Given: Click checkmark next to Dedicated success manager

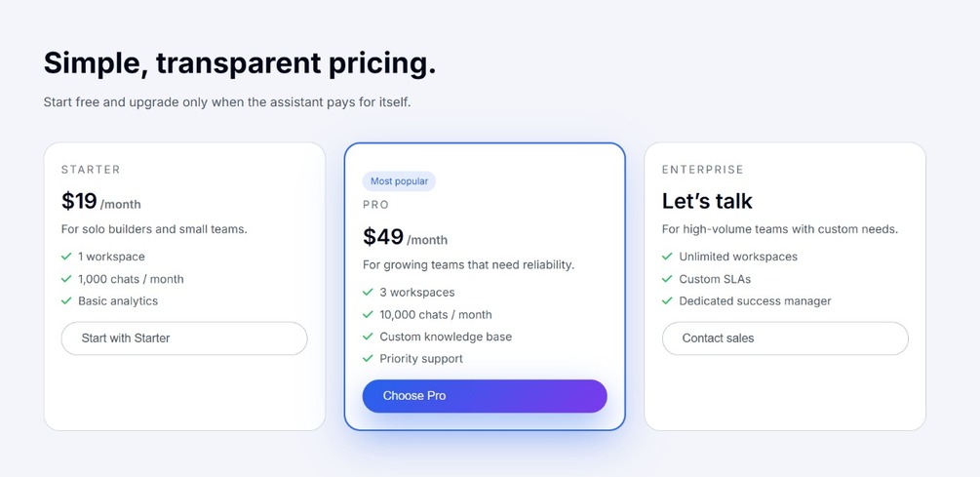Looking at the screenshot, I should click(667, 301).
